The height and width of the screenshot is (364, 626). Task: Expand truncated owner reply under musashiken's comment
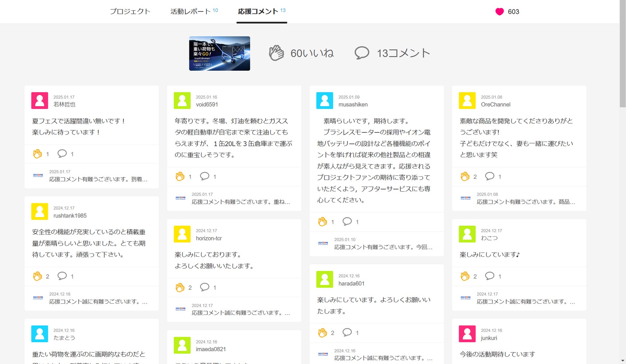(x=383, y=247)
